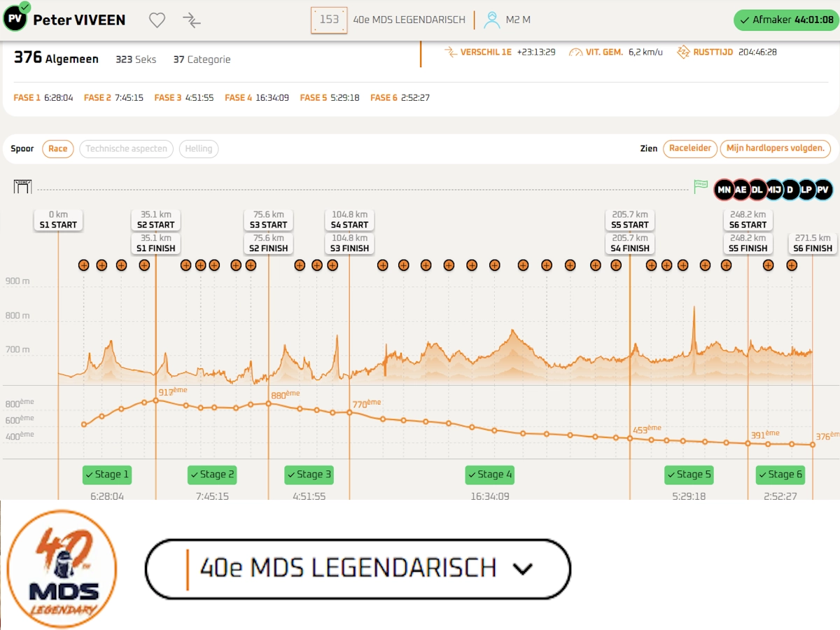The image size is (840, 630).
Task: Click the start gate icon
Action: (x=23, y=186)
